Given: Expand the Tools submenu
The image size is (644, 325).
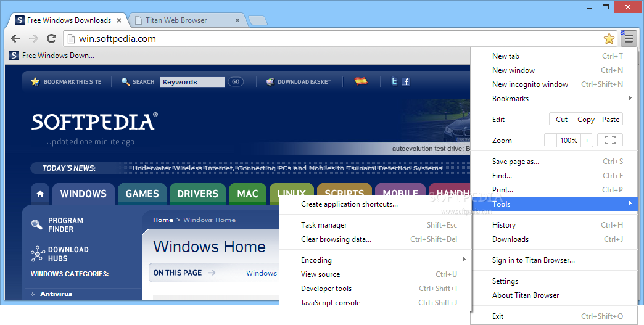Looking at the screenshot, I should pyautogui.click(x=554, y=204).
